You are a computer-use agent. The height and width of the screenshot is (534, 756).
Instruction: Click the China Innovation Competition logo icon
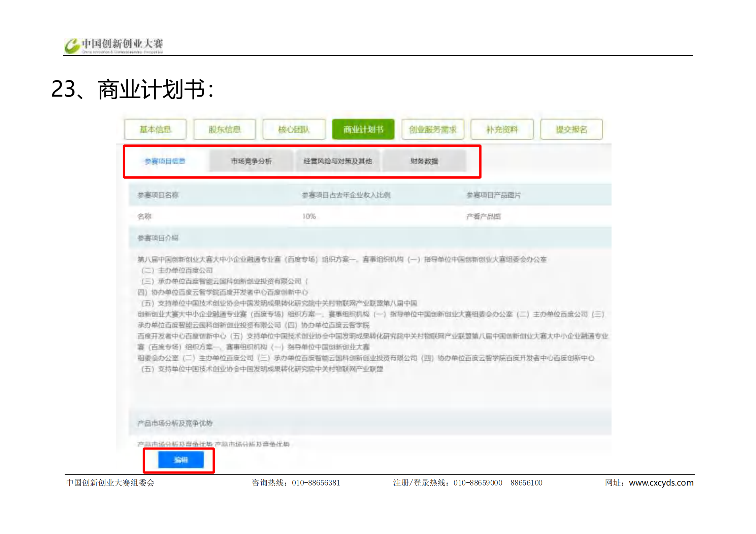pos(72,45)
